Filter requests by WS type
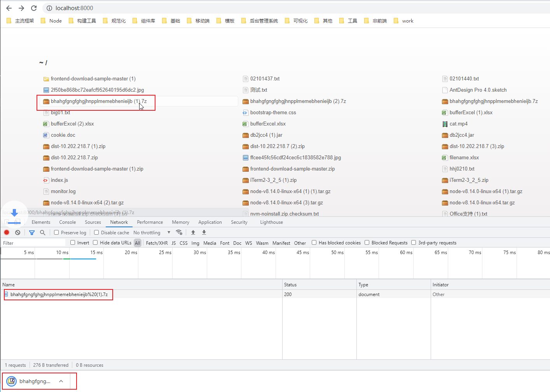The width and height of the screenshot is (550, 392). pyautogui.click(x=249, y=243)
